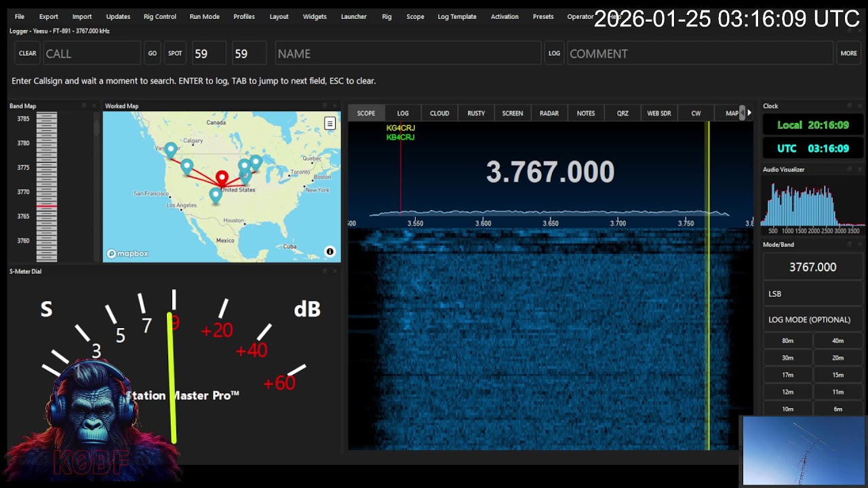Float the S-Meter Dial panel
The image size is (868, 488).
pyautogui.click(x=325, y=271)
